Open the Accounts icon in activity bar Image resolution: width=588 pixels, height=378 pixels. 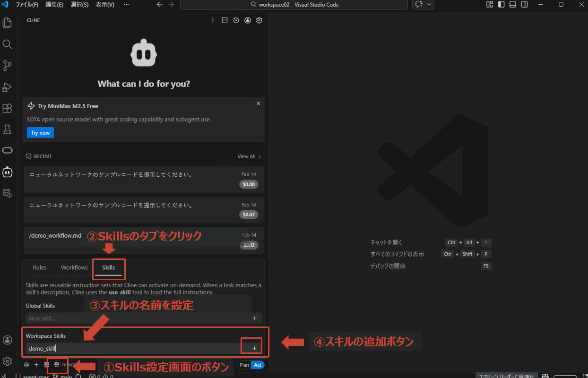[7, 340]
